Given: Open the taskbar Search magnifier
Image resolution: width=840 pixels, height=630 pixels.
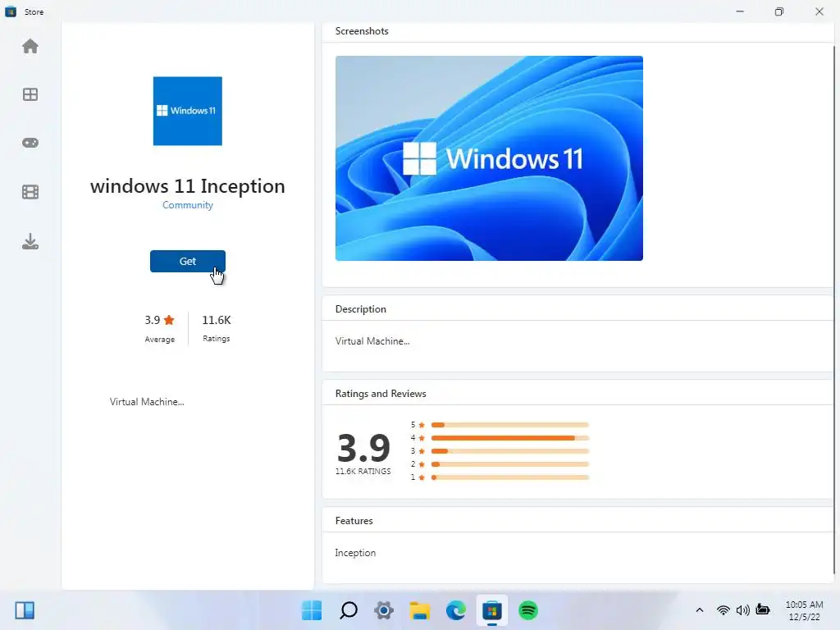Looking at the screenshot, I should 348,610.
